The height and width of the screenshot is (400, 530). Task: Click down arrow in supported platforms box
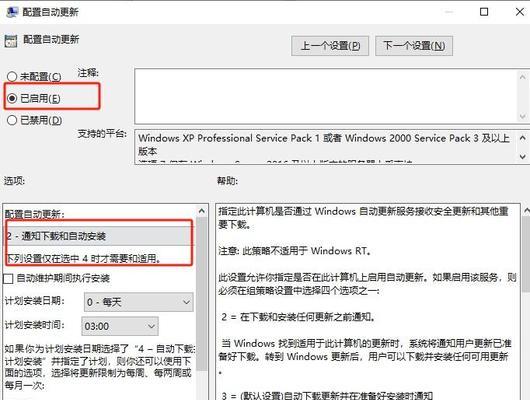[x=523, y=156]
